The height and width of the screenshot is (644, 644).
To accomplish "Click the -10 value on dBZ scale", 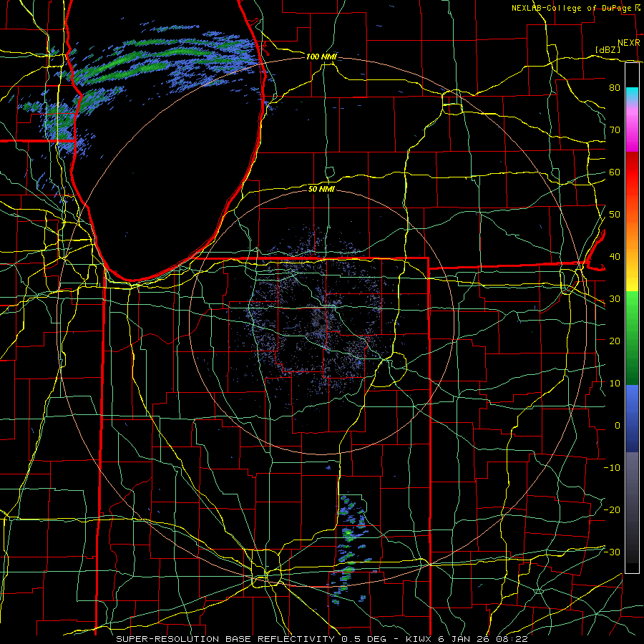I will tap(612, 468).
